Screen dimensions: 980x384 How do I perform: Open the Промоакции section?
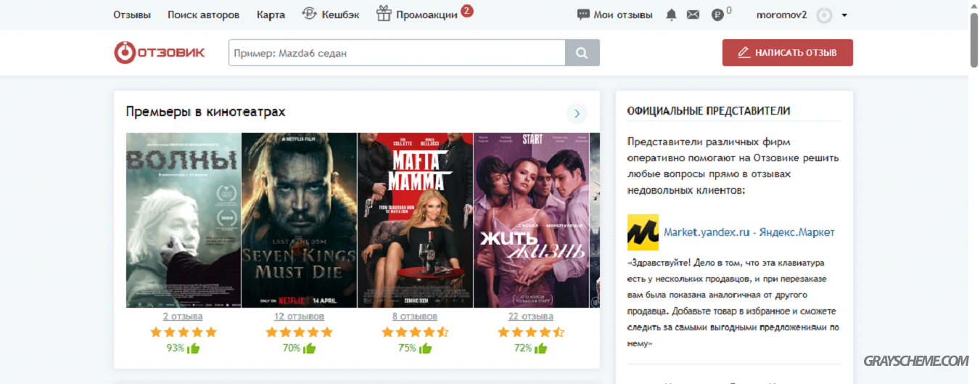pos(427,15)
